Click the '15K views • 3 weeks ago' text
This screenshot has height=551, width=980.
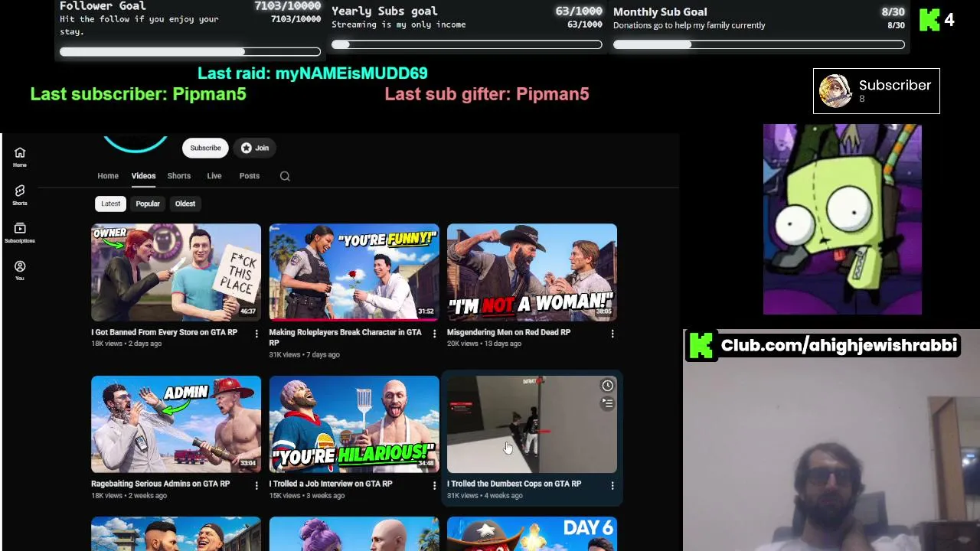tap(306, 495)
